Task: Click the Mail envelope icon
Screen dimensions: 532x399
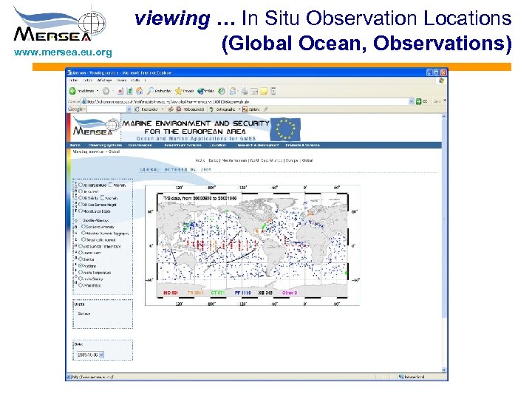Action: coord(233,91)
